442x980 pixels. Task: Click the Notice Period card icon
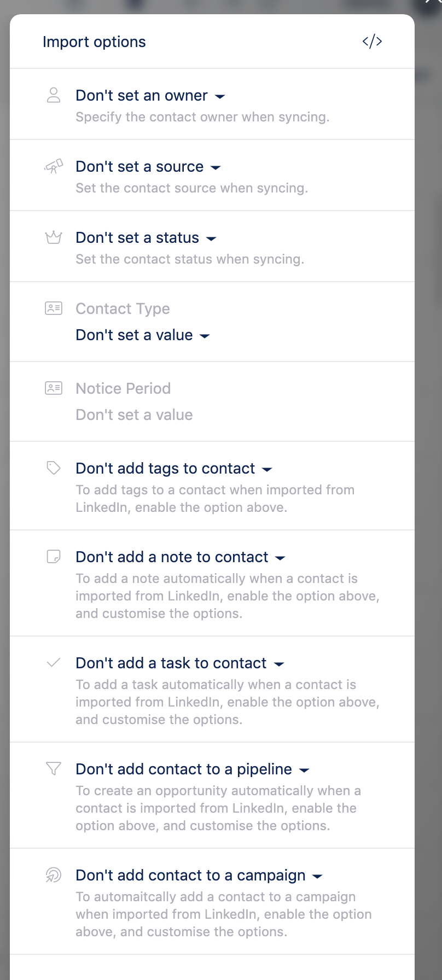pyautogui.click(x=54, y=388)
